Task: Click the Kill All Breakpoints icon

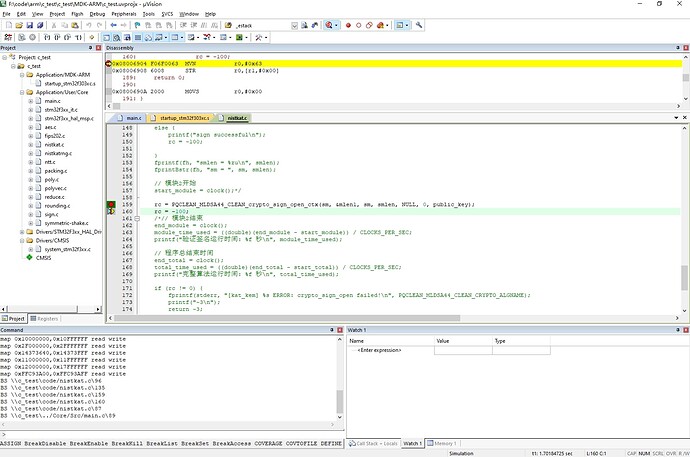Action: [381, 26]
